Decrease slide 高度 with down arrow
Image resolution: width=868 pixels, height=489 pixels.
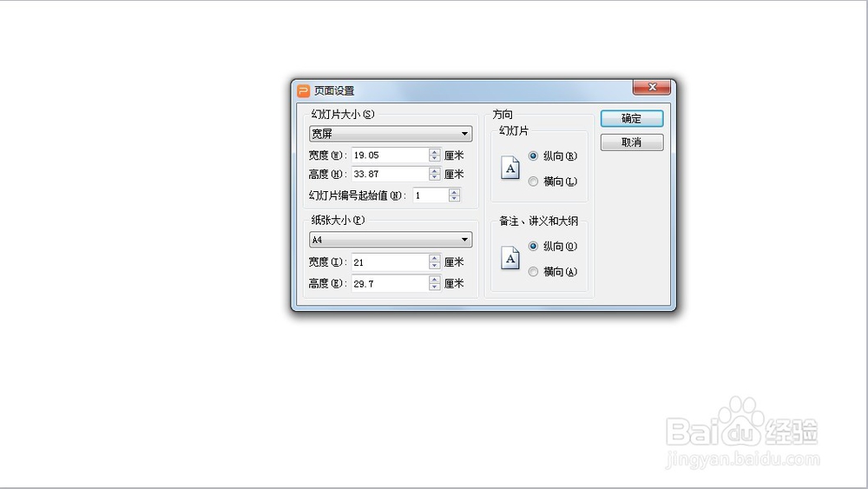point(435,178)
